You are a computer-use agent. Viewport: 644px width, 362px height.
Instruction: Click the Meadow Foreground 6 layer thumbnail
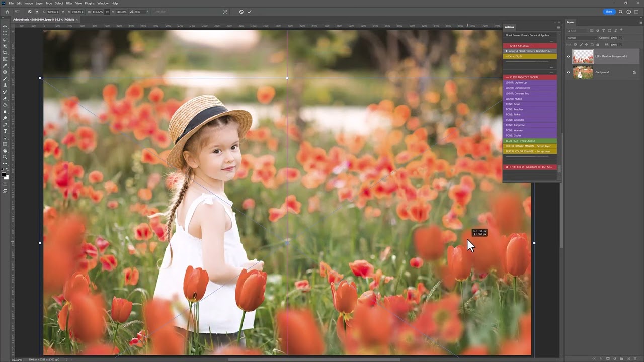pos(583,56)
